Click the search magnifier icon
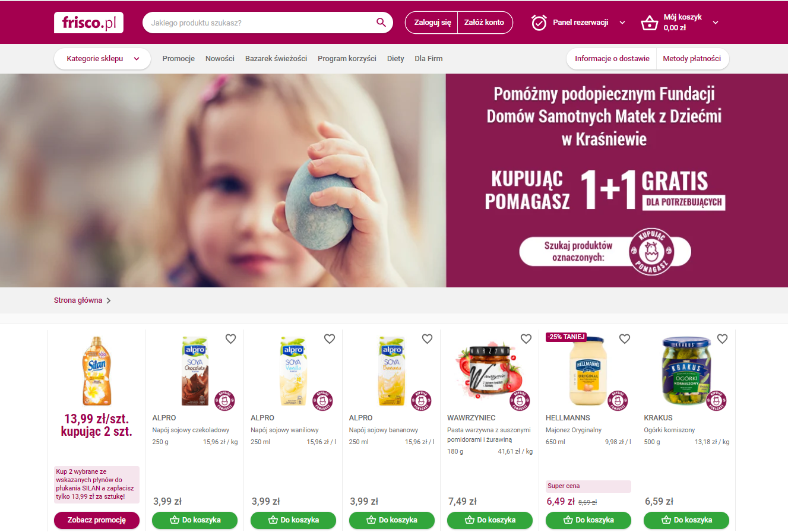Screen dimensions: 788x532 pyautogui.click(x=381, y=23)
